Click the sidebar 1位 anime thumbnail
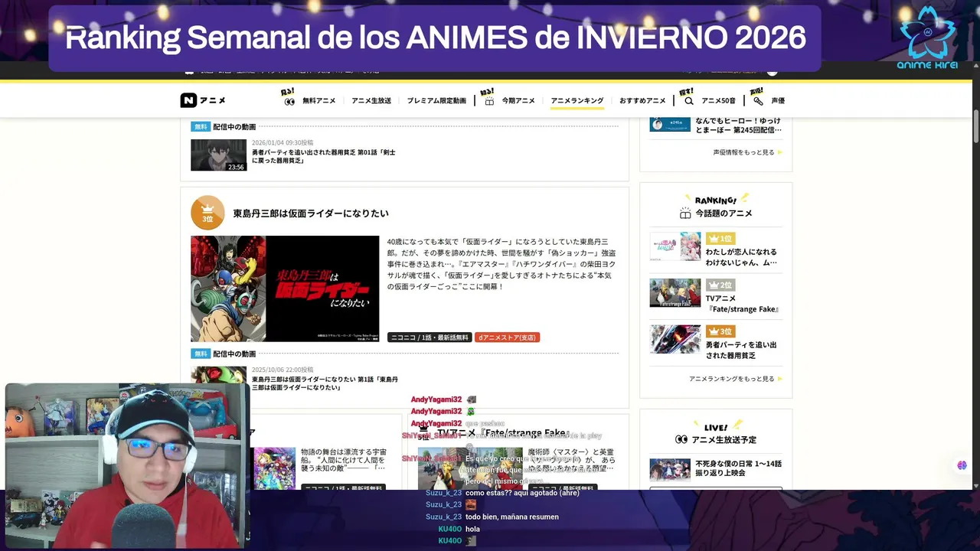Image resolution: width=980 pixels, height=551 pixels. [x=675, y=246]
